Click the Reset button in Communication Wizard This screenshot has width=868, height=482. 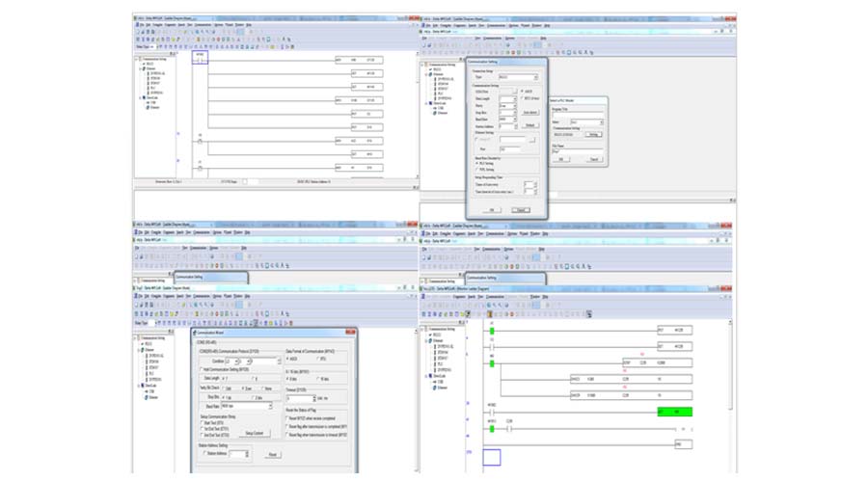pyautogui.click(x=272, y=454)
